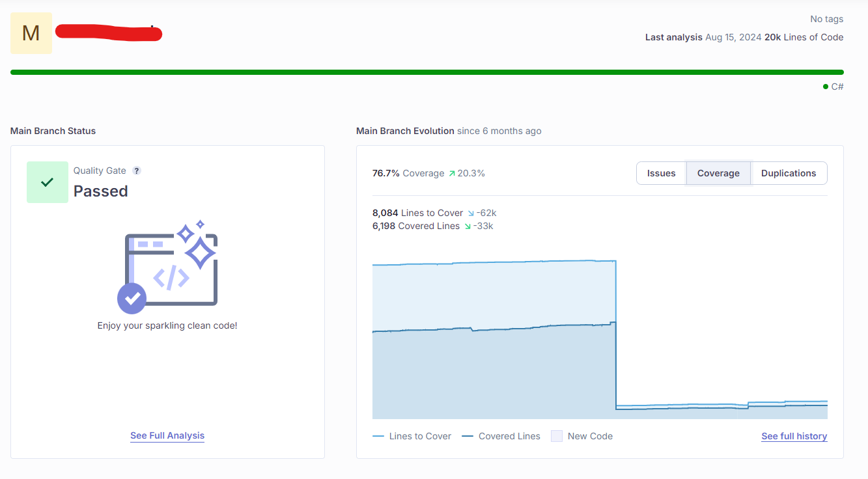
Task: Click the New Code legend swatch
Action: (x=557, y=436)
